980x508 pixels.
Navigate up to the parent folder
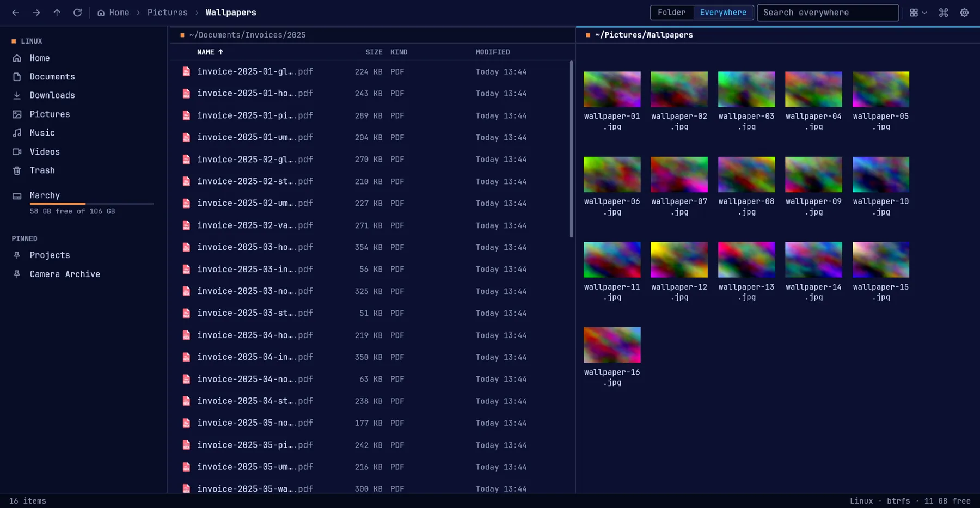[57, 13]
